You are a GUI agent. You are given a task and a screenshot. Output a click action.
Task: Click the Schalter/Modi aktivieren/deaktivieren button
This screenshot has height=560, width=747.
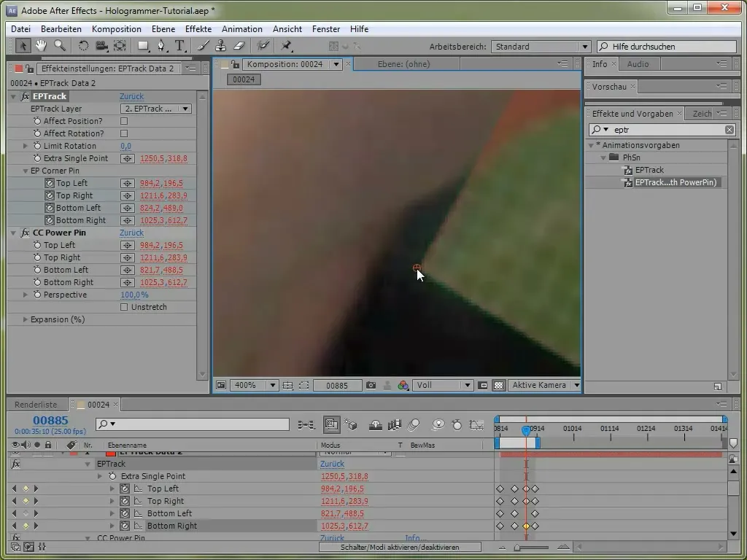click(x=400, y=548)
